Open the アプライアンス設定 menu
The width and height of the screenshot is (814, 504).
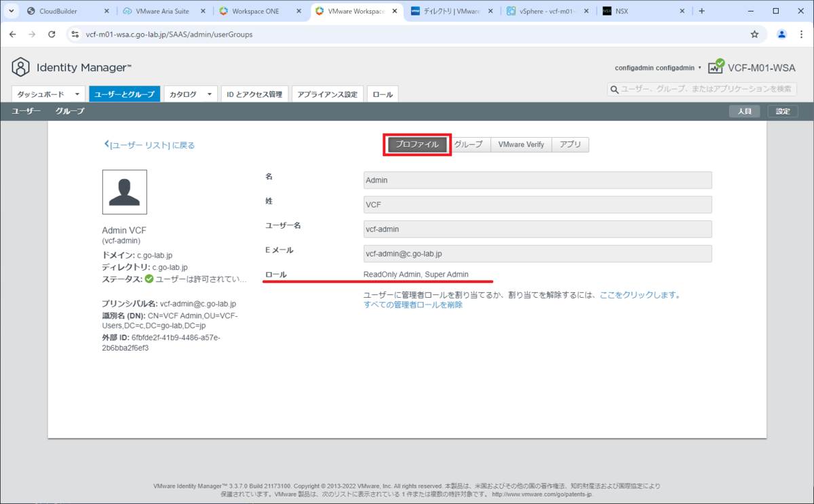click(x=328, y=94)
